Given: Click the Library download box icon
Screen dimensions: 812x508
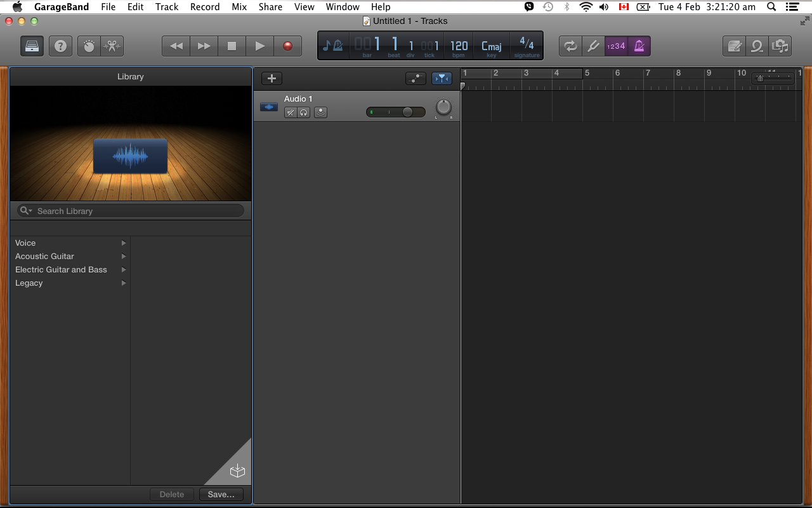Looking at the screenshot, I should click(x=237, y=471).
